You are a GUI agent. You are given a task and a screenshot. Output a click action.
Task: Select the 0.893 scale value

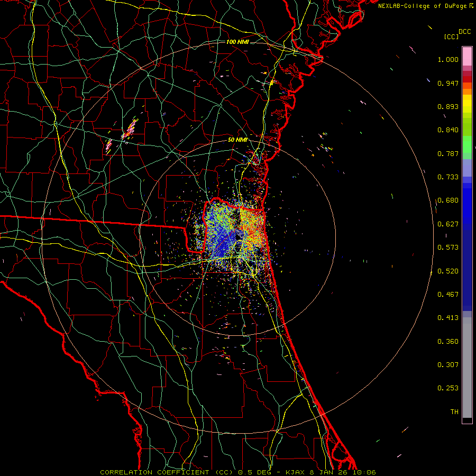448,106
